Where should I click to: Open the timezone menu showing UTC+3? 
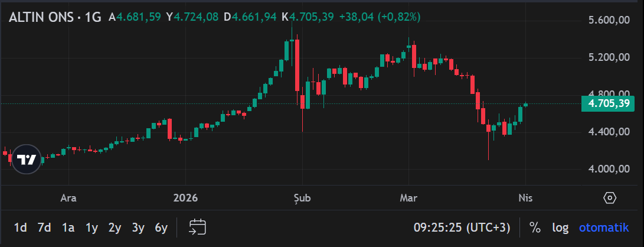[462, 227]
